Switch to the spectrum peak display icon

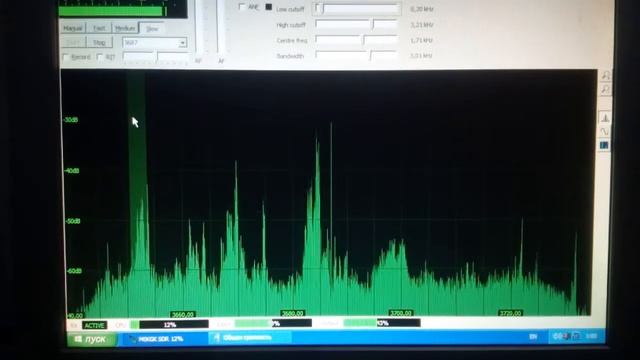605,118
